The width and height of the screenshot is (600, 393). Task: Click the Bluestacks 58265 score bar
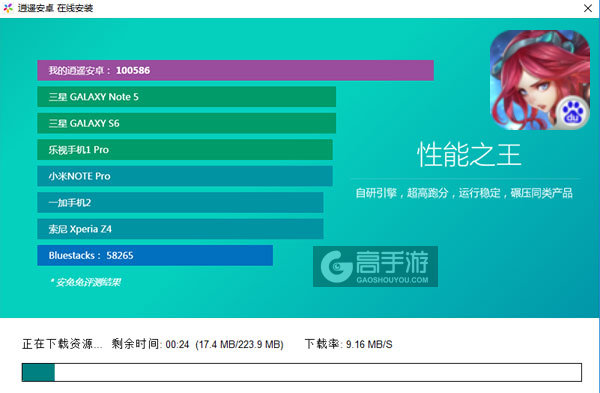pos(155,255)
